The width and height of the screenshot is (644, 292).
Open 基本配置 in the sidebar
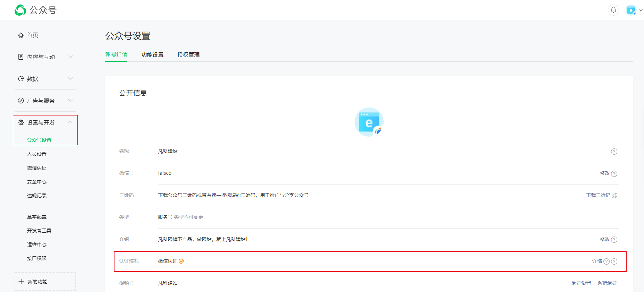coord(37,217)
